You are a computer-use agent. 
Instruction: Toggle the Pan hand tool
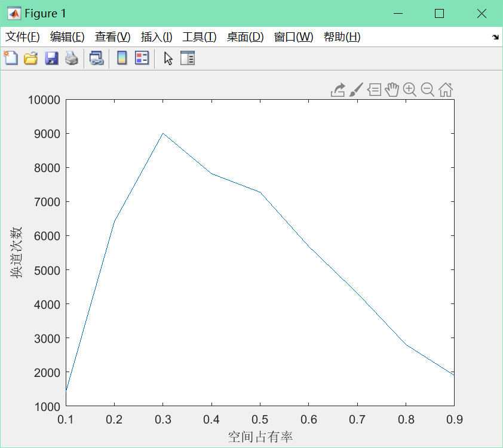[392, 90]
